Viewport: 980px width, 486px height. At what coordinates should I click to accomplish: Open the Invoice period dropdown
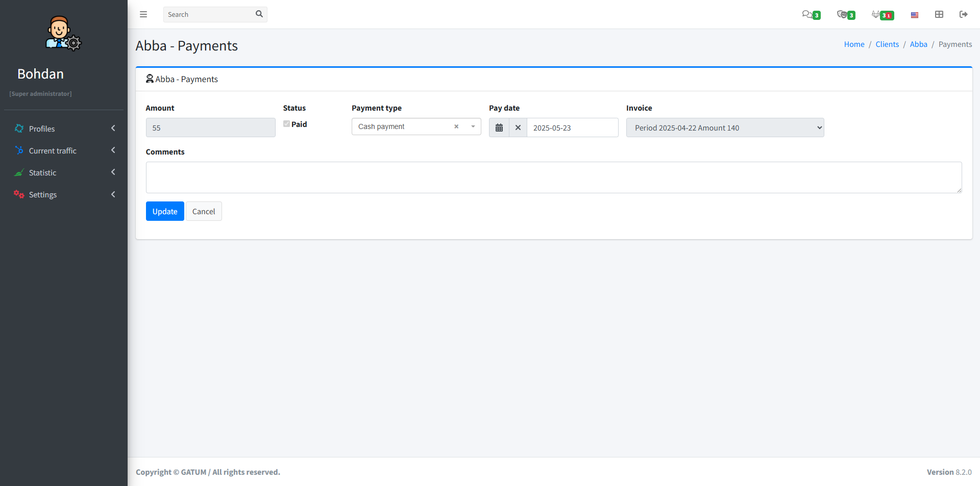coord(725,127)
